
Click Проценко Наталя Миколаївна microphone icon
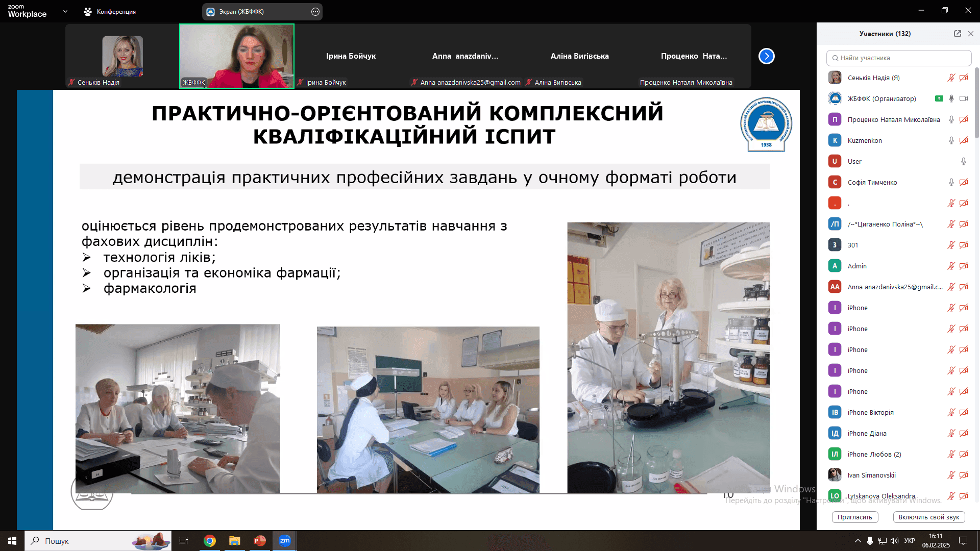[x=951, y=119]
